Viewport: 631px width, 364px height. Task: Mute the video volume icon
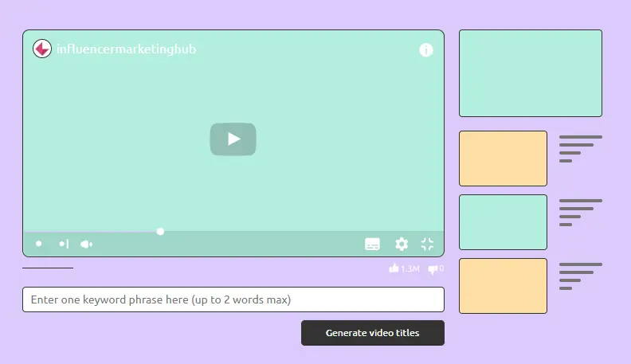(87, 245)
